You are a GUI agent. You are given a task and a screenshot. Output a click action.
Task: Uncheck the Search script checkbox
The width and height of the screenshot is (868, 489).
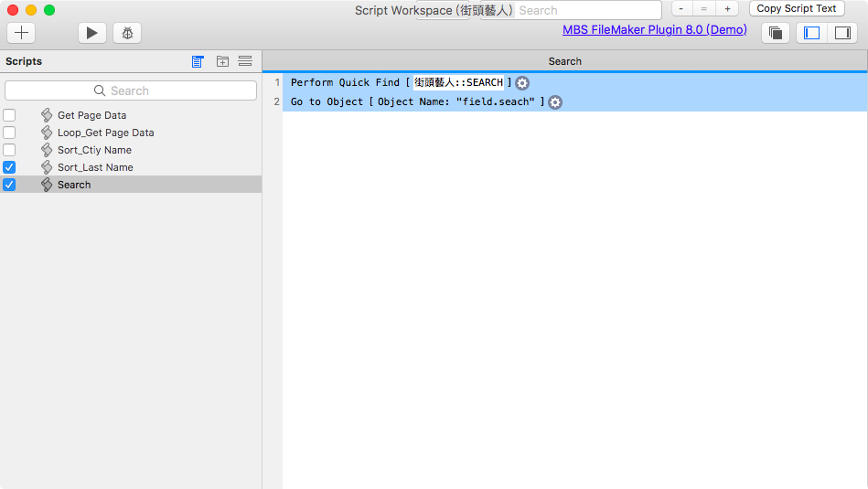pos(9,185)
